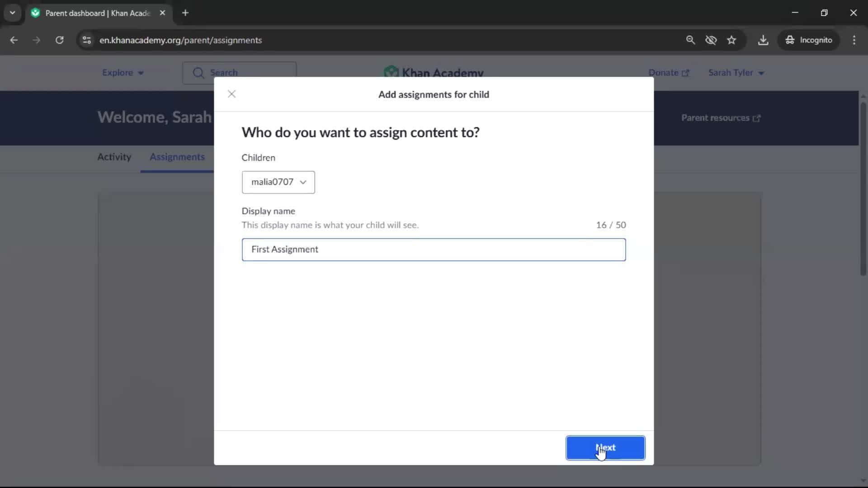
Task: Expand the Explore menu
Action: click(x=123, y=73)
